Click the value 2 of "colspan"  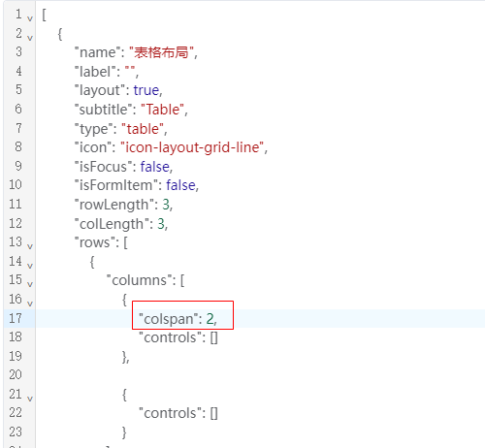coord(210,319)
